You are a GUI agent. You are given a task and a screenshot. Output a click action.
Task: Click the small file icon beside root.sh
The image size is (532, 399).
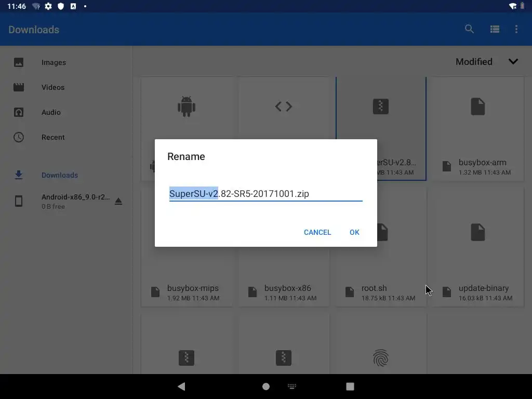pyautogui.click(x=350, y=292)
